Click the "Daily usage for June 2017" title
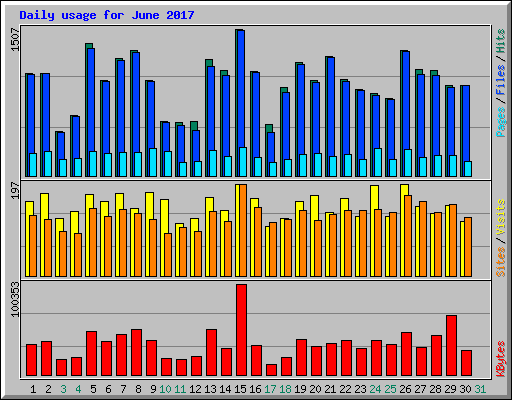This screenshot has width=512, height=400. point(107,15)
